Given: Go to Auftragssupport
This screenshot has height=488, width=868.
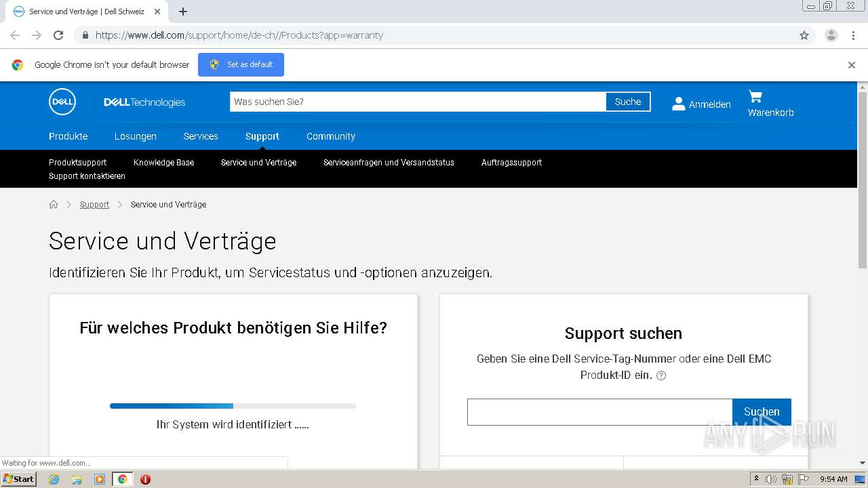Looking at the screenshot, I should pyautogui.click(x=512, y=163).
